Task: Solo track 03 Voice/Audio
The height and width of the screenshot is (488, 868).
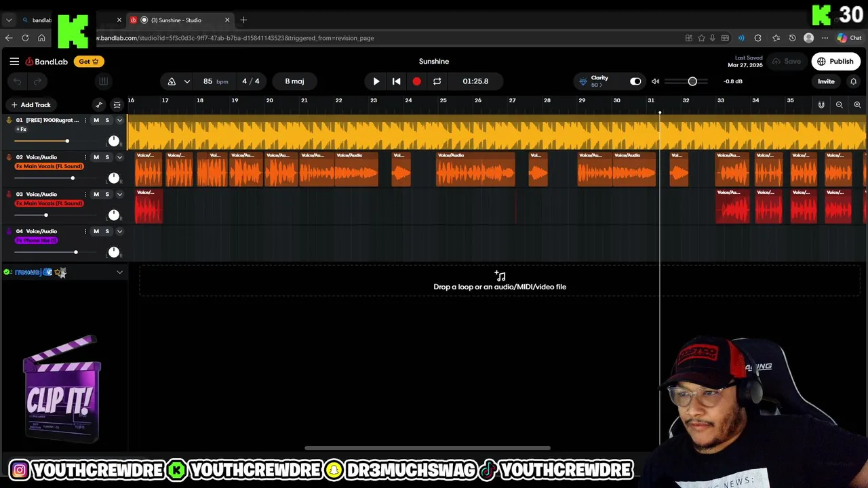Action: [x=106, y=195]
